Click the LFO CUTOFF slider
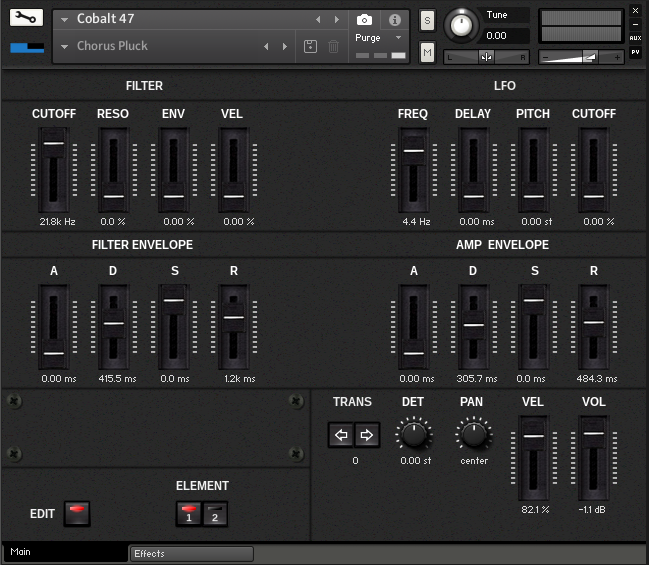 click(x=594, y=170)
